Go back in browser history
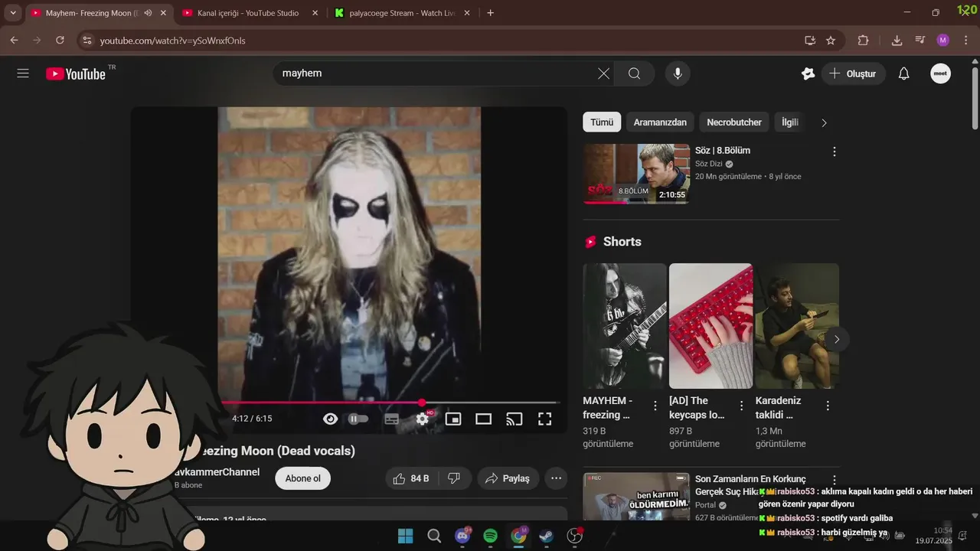980x551 pixels. (x=14, y=41)
